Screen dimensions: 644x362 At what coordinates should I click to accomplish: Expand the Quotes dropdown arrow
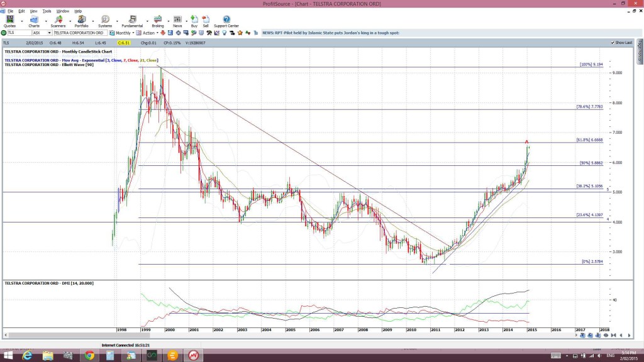coord(22,21)
